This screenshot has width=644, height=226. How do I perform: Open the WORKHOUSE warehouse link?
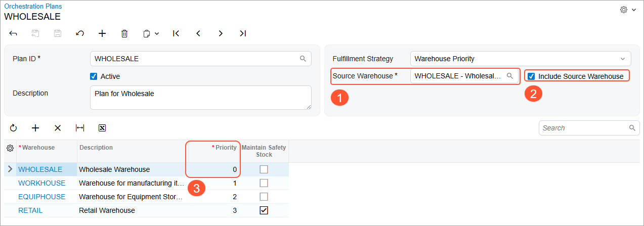pos(42,183)
